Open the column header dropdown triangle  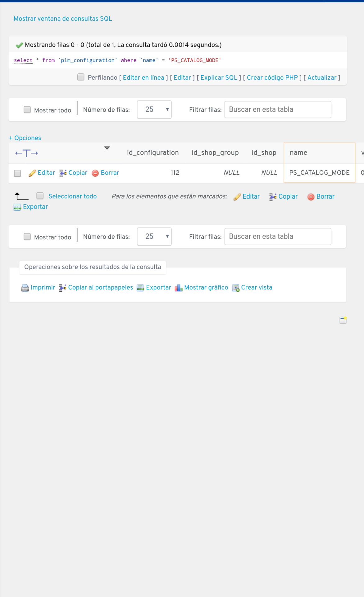click(x=107, y=148)
